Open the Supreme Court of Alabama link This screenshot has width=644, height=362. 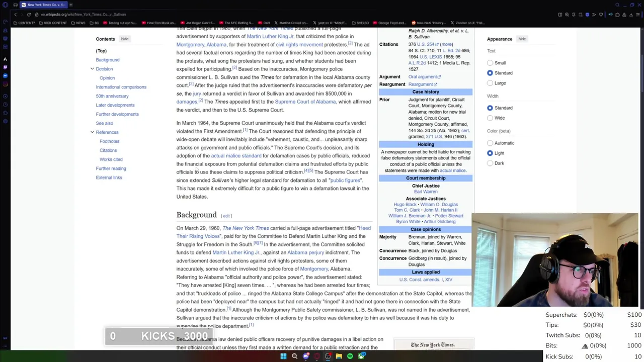pos(305,102)
